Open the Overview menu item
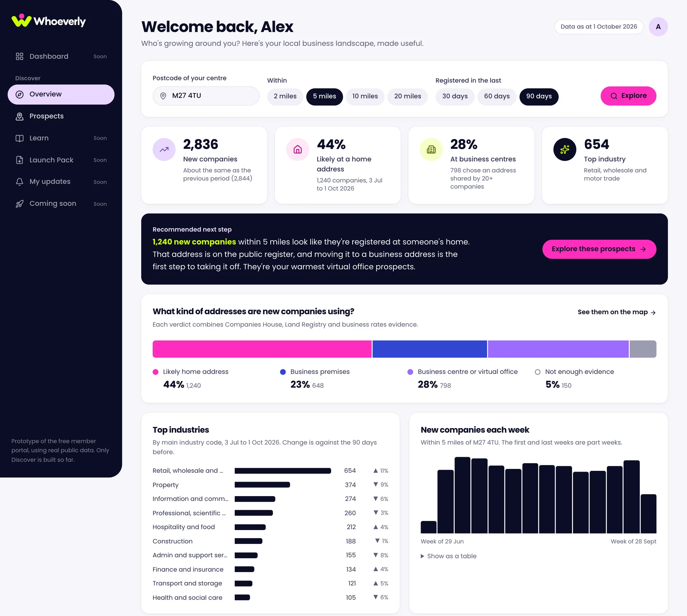687x616 pixels. 61,94
